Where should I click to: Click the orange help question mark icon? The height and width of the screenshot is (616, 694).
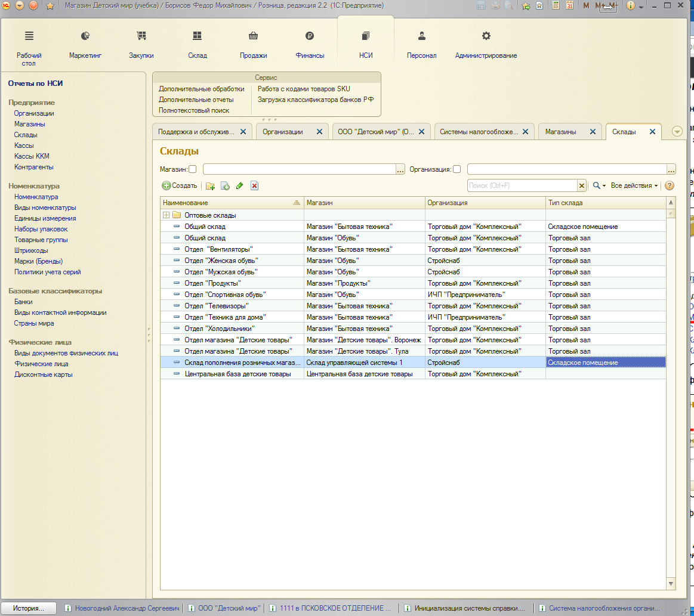(x=670, y=186)
